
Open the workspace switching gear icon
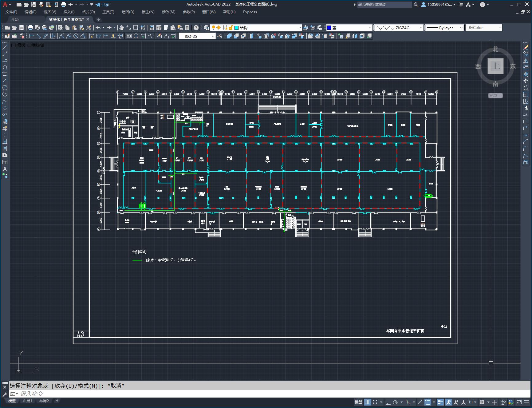[x=482, y=402]
